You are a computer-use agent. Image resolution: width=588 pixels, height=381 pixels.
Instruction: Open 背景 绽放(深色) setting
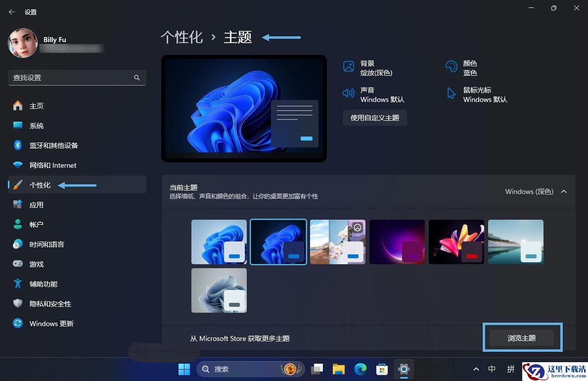pyautogui.click(x=368, y=68)
